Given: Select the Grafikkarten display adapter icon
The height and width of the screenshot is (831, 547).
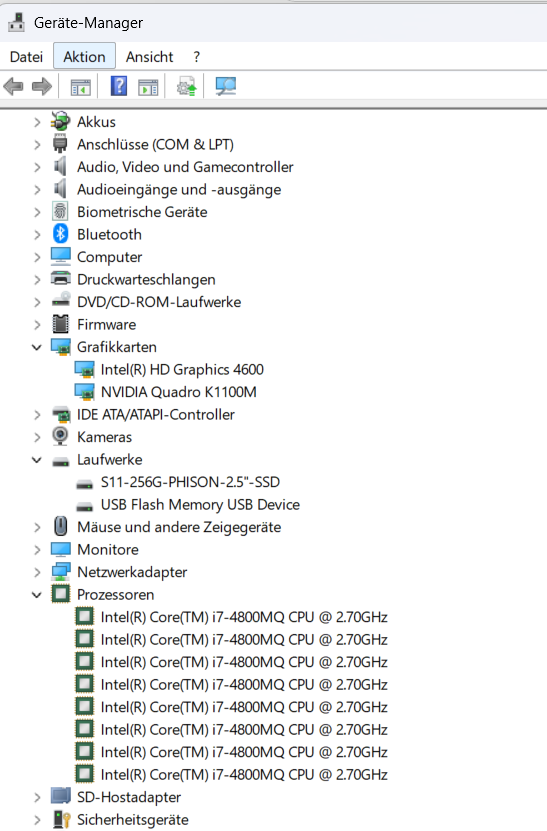Looking at the screenshot, I should [x=60, y=347].
